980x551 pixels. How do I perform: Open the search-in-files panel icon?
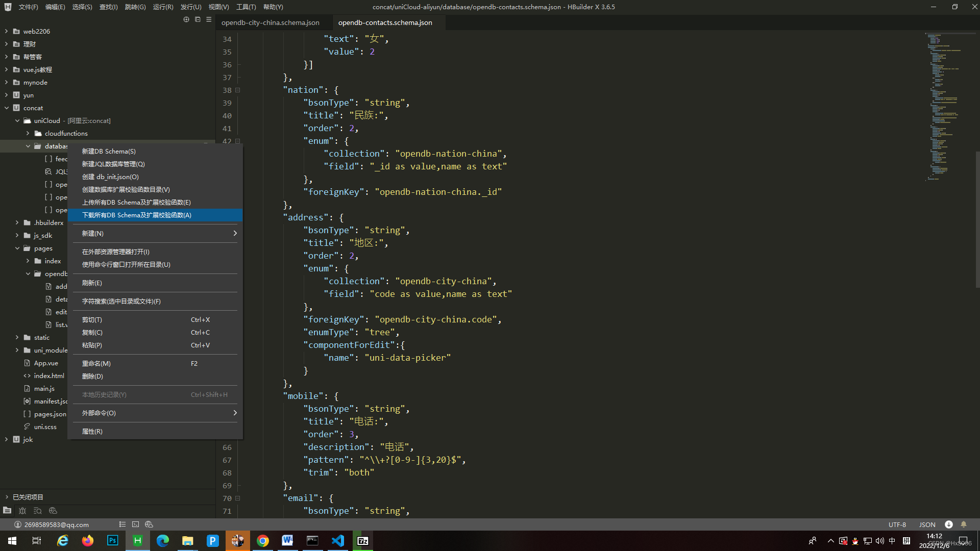click(x=38, y=511)
